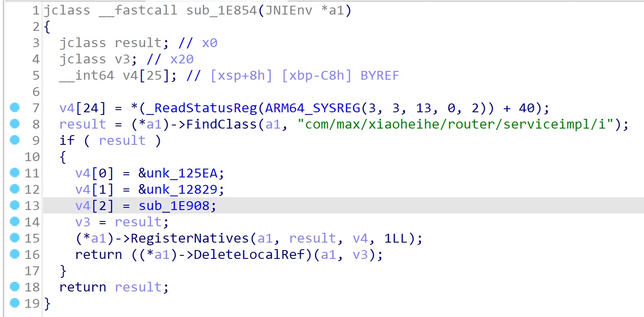This screenshot has height=317, width=644.
Task: Click the blue dot on line 19
Action: coord(15,303)
